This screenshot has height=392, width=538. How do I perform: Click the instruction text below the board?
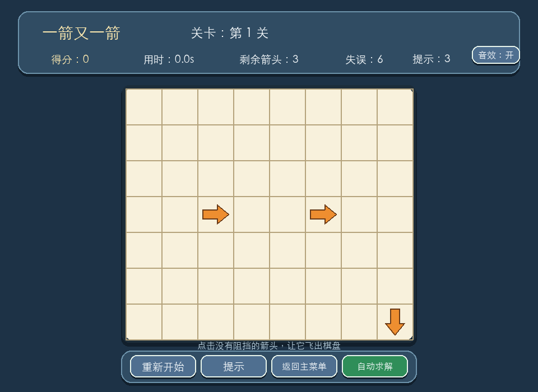pos(269,346)
